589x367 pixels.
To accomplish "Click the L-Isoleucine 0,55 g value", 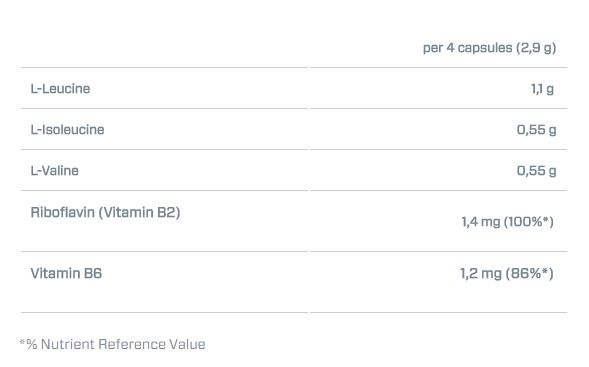I will click(536, 130).
